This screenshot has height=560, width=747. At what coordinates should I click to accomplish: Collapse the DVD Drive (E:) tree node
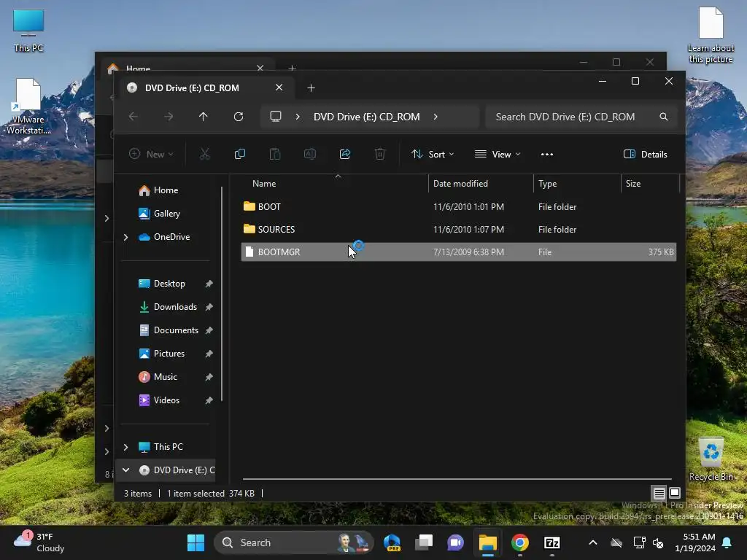pos(125,470)
